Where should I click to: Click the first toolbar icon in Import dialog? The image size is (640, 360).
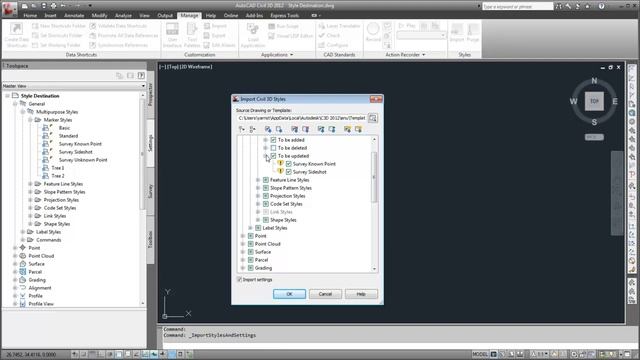click(242, 129)
